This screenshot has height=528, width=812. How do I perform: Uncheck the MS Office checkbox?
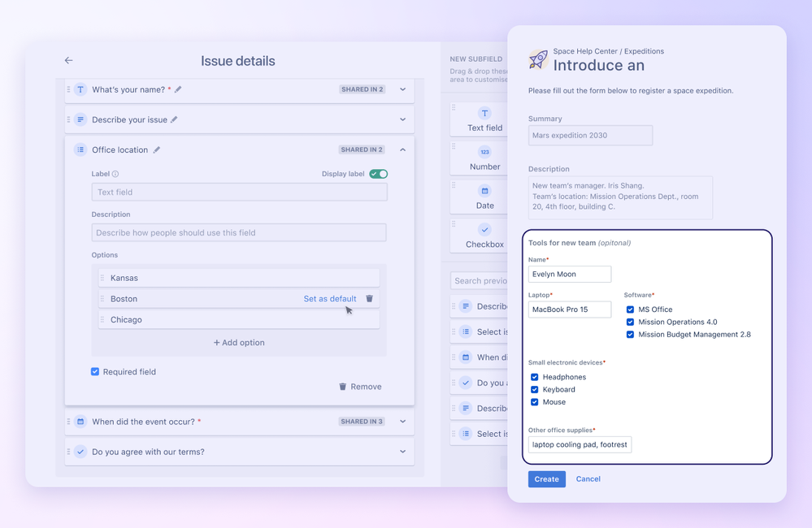[630, 309]
